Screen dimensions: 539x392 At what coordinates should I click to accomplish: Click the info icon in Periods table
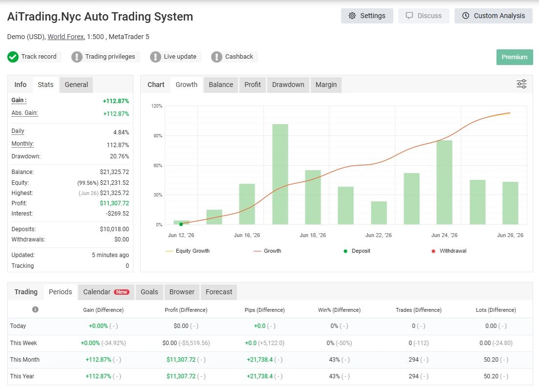point(35,309)
